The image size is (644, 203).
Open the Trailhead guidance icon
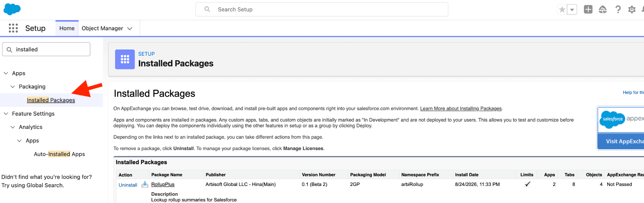point(603,9)
